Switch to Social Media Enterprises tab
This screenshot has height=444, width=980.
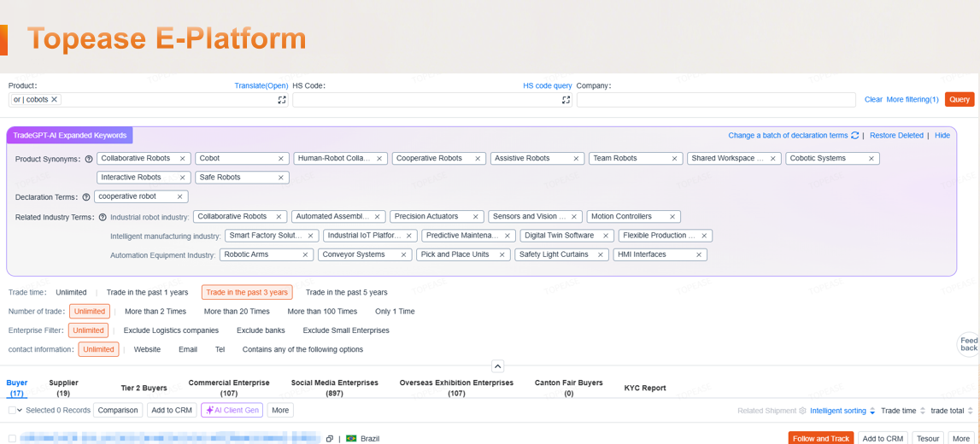point(334,388)
